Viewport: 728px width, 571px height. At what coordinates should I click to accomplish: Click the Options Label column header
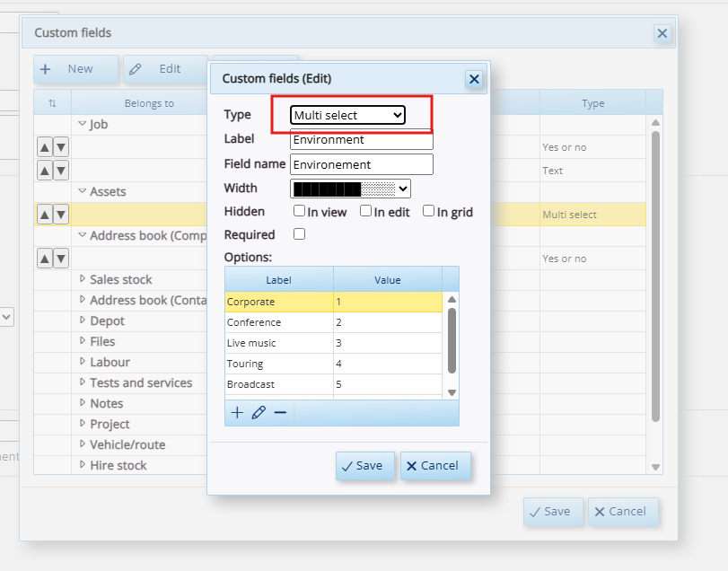pos(279,280)
